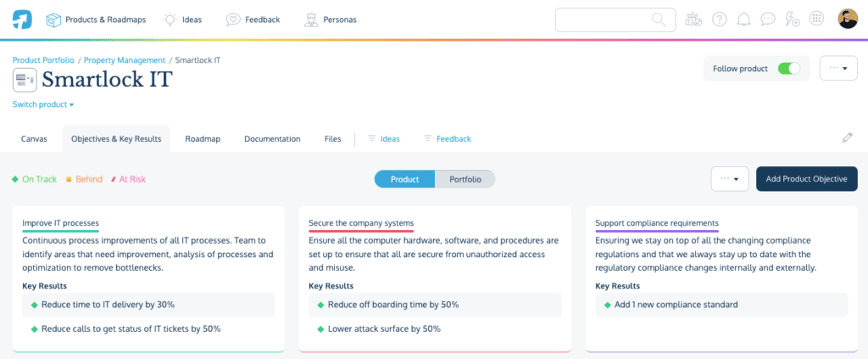Click the app logo in top-left corner
The image size is (868, 359).
coord(22,19)
